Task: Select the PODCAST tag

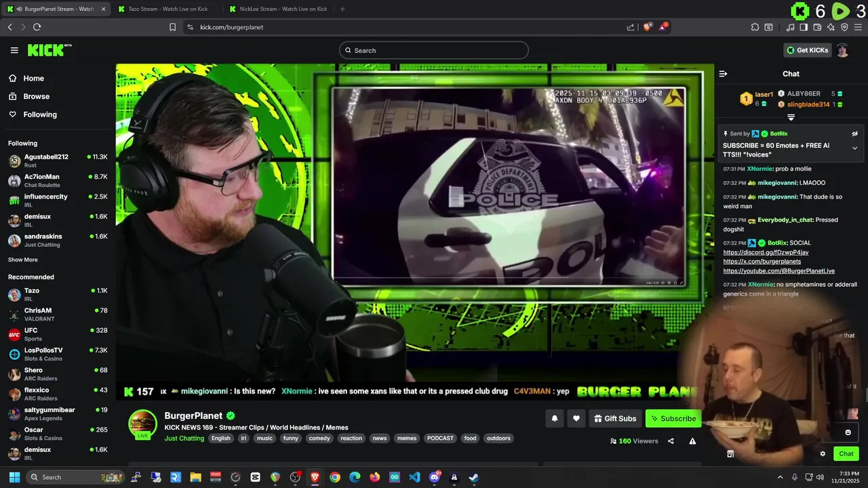Action: coord(440,439)
